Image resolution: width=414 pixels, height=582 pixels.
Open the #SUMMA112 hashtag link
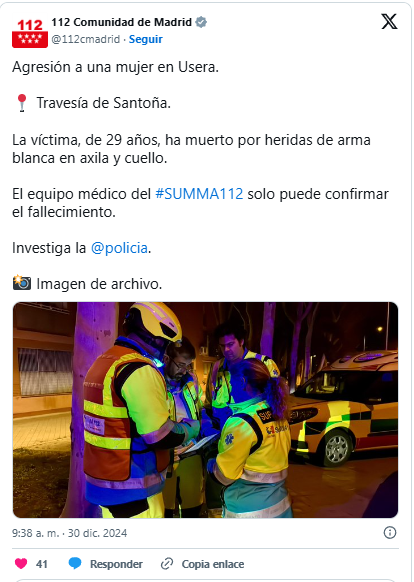[199, 194]
